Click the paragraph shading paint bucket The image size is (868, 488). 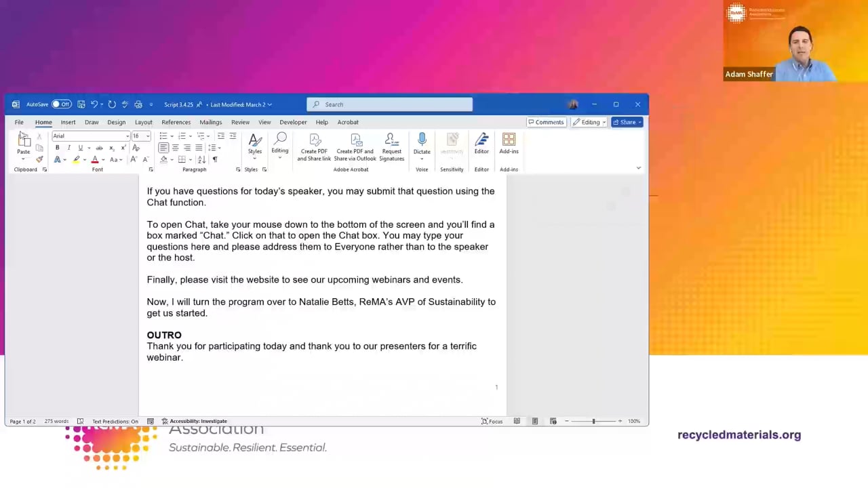point(163,159)
